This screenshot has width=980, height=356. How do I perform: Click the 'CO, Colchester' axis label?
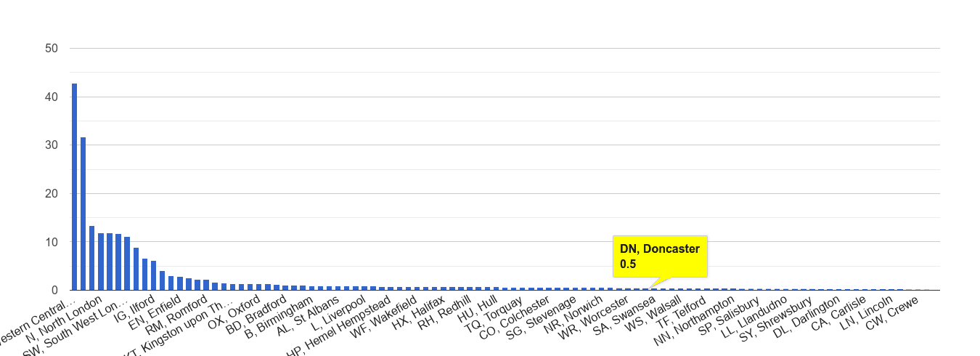click(515, 317)
